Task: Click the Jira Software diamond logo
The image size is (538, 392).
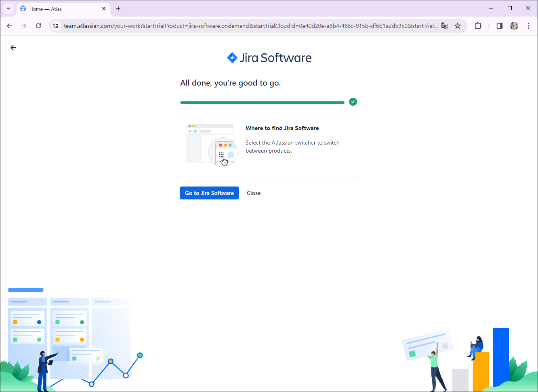Action: coord(232,58)
